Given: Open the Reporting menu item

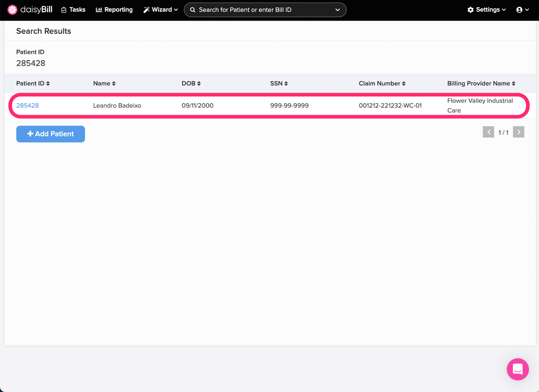Looking at the screenshot, I should click(x=114, y=10).
